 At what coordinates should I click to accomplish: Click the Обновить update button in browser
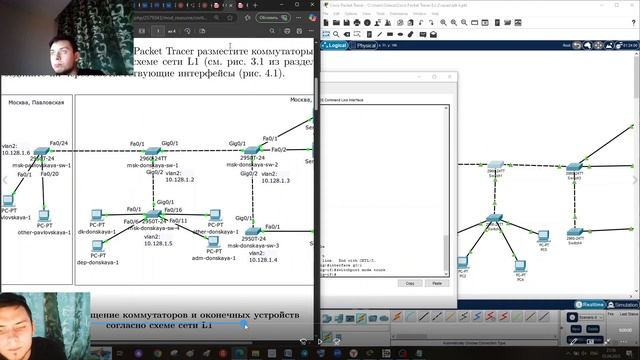(273, 18)
